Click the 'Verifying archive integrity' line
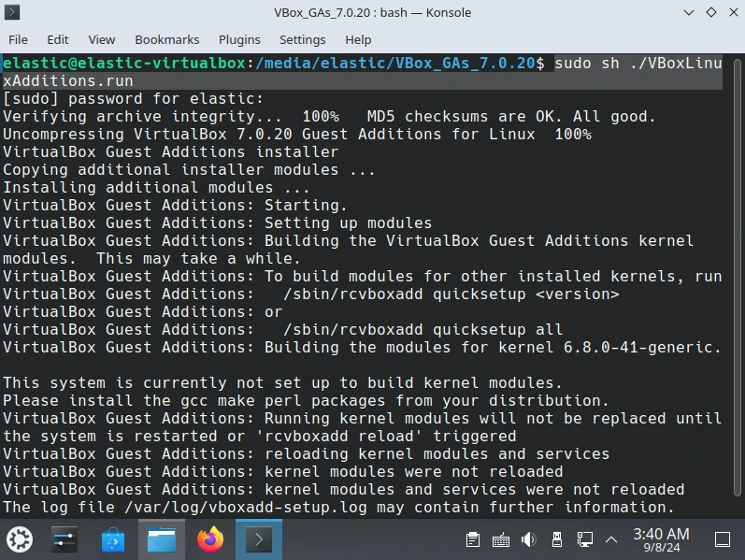Viewport: 745px width, 560px height. click(x=329, y=117)
